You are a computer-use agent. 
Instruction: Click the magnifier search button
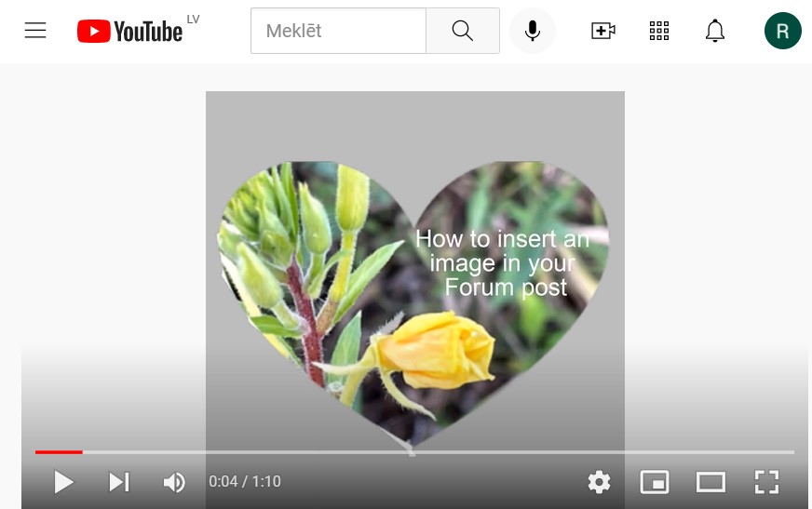463,31
